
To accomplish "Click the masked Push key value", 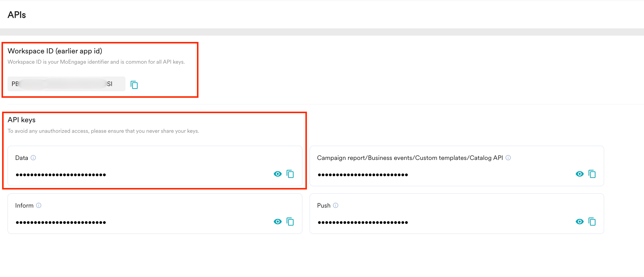I will (363, 222).
